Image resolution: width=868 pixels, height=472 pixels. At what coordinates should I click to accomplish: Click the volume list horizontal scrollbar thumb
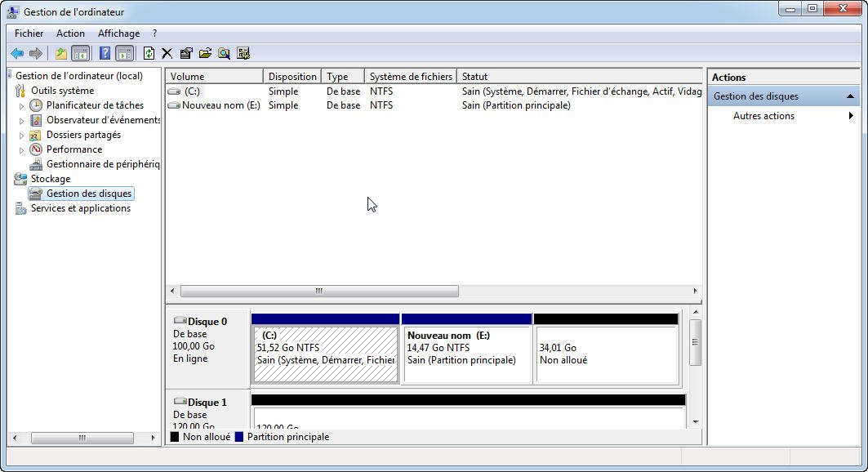pyautogui.click(x=319, y=291)
